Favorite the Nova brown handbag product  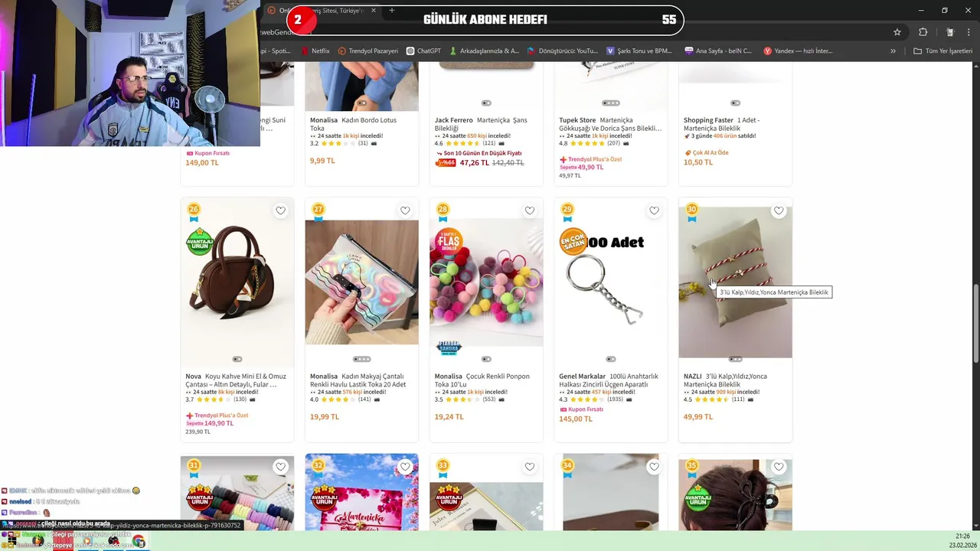281,210
